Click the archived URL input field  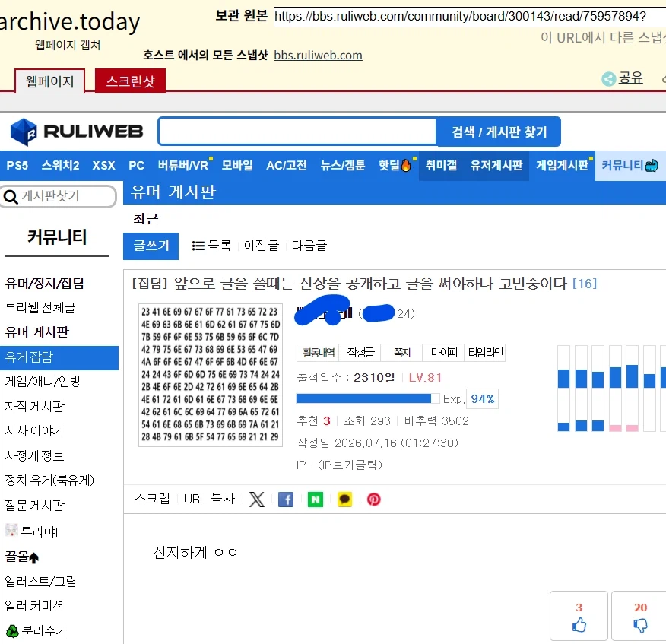coord(469,17)
